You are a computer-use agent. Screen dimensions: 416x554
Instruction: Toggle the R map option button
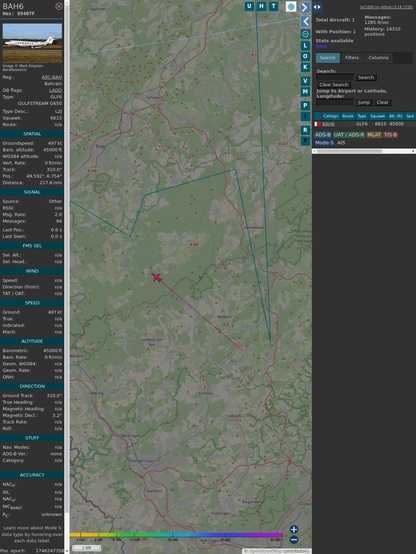click(305, 130)
